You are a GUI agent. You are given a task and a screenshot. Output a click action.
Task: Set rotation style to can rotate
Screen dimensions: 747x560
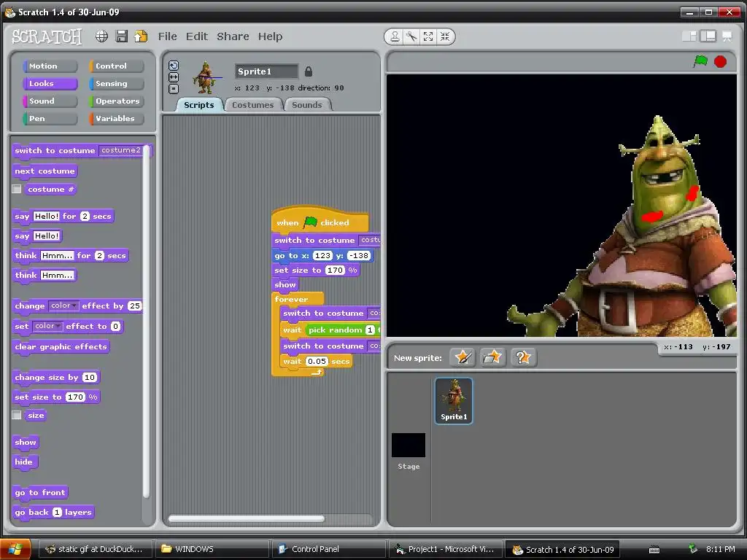pos(174,66)
